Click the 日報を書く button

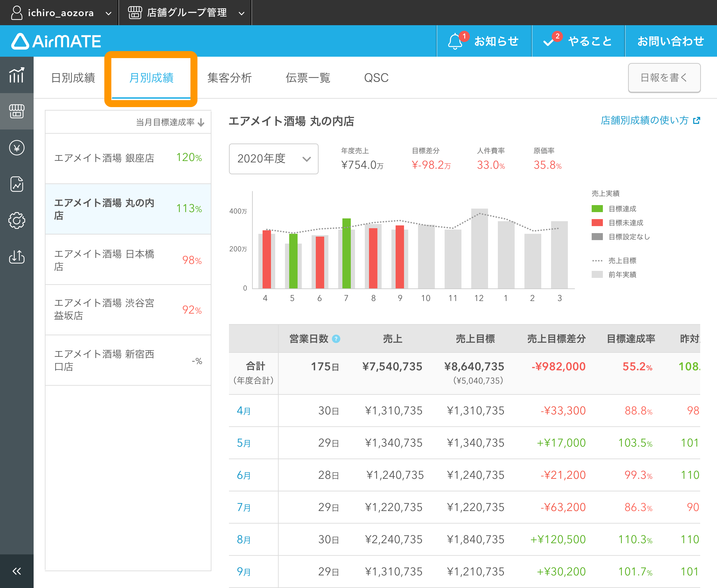point(664,77)
